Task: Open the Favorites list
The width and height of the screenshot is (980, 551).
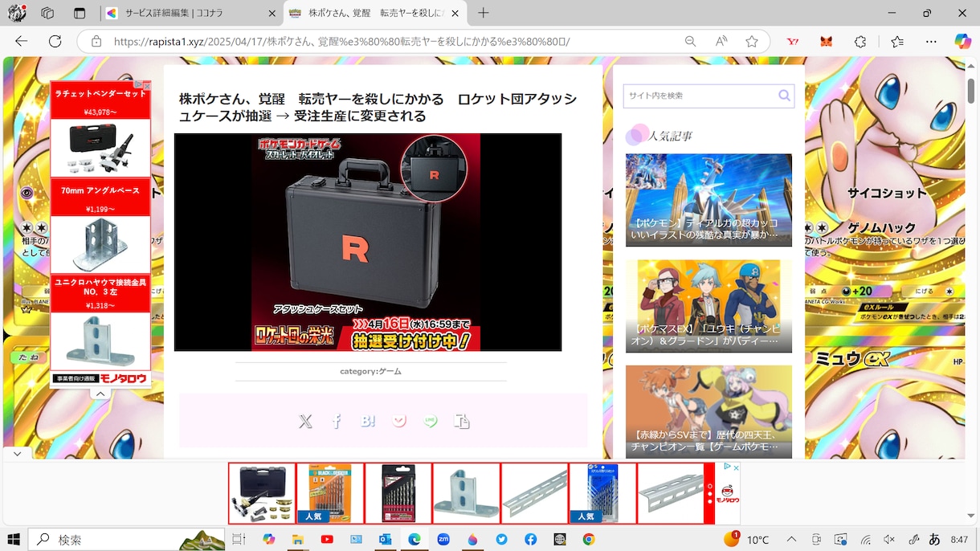Action: pos(897,41)
